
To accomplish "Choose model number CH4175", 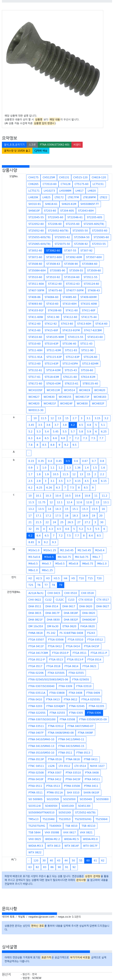I will [x=33, y=177].
